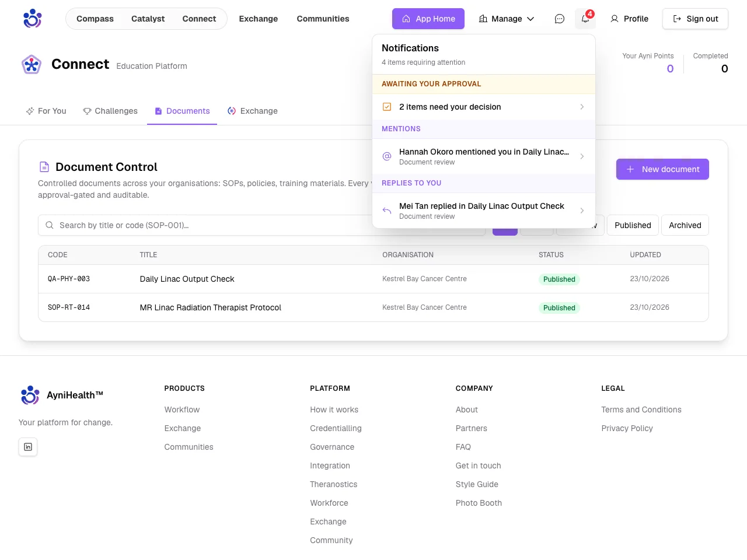Open the Exchange tab under Connect
Image resolution: width=747 pixels, height=560 pixels.
click(x=253, y=111)
